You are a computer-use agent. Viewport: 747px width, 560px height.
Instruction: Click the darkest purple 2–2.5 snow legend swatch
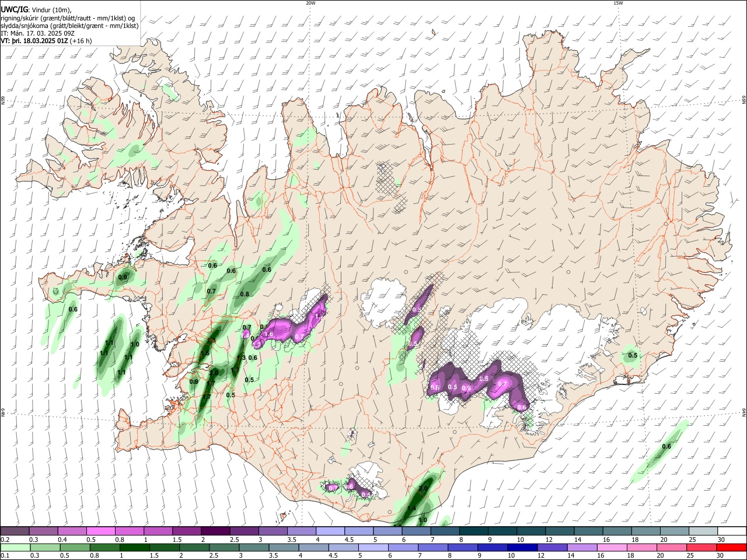click(x=215, y=531)
